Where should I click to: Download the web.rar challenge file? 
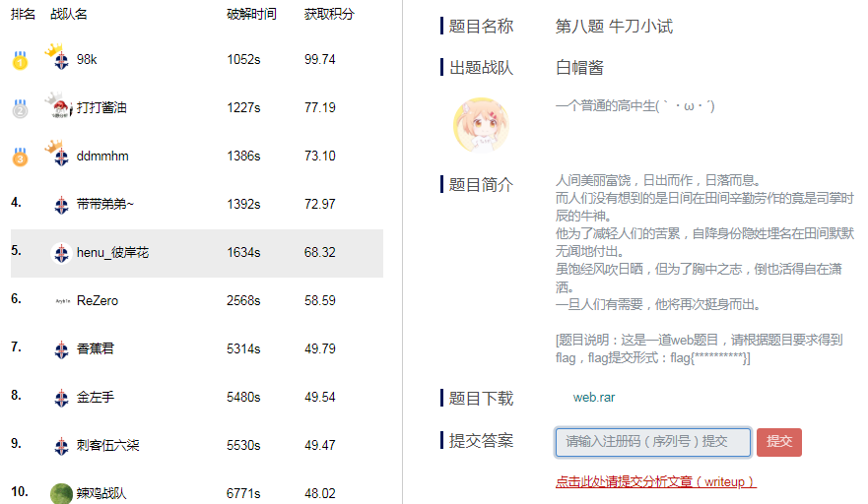tap(594, 398)
